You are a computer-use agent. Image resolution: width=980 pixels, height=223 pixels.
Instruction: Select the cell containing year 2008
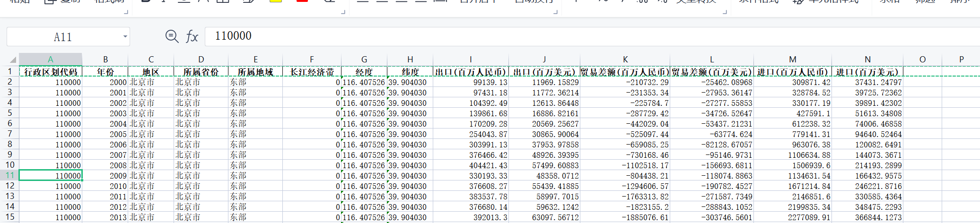coord(105,165)
